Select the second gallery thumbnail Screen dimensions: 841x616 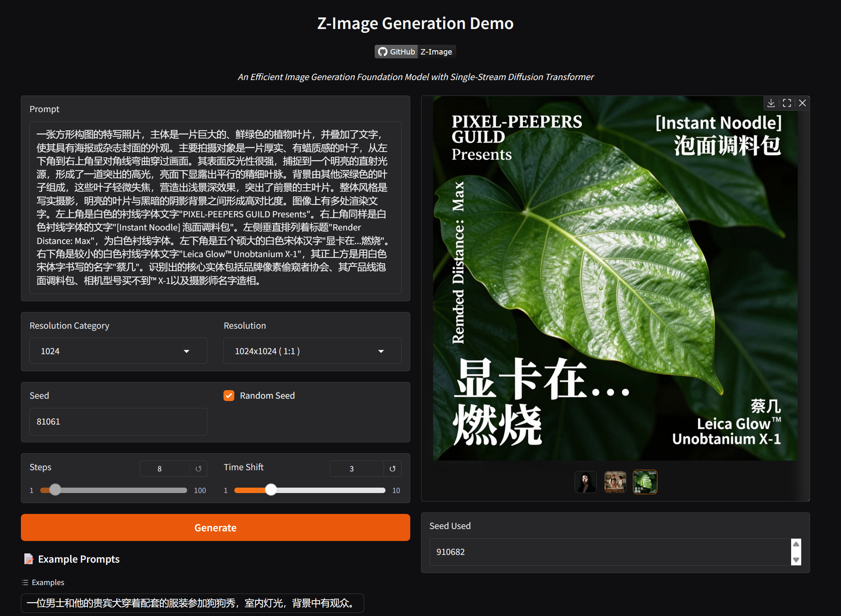(x=615, y=482)
